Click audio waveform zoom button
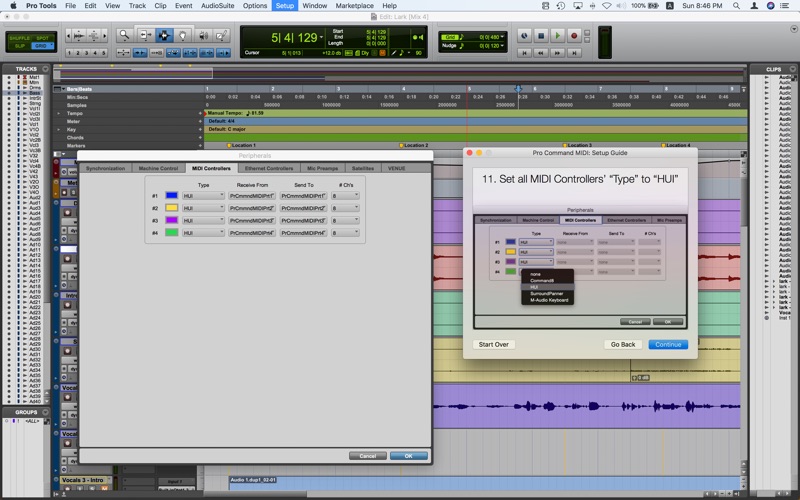 (79, 36)
